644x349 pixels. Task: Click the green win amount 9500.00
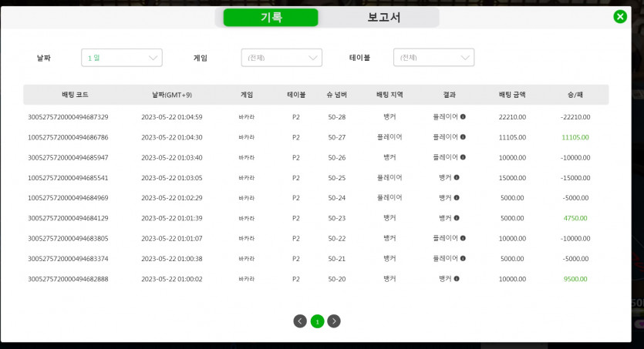point(575,279)
